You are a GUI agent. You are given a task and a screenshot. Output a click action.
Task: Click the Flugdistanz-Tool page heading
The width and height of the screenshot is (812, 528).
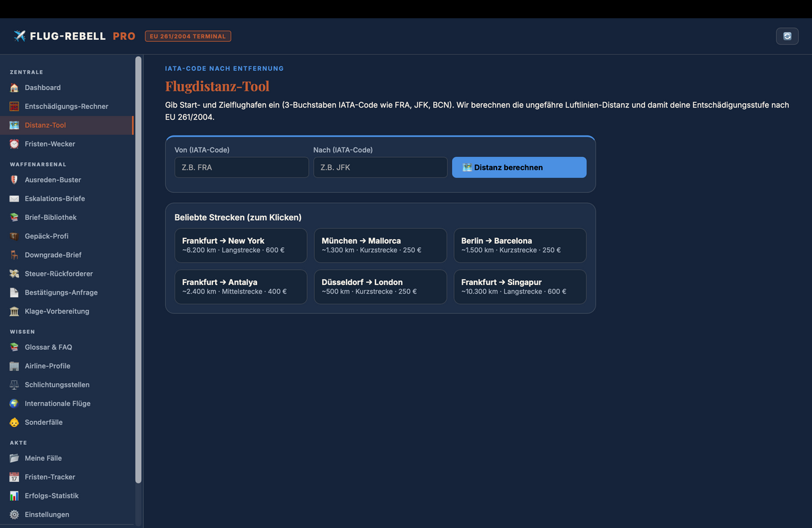pos(217,86)
